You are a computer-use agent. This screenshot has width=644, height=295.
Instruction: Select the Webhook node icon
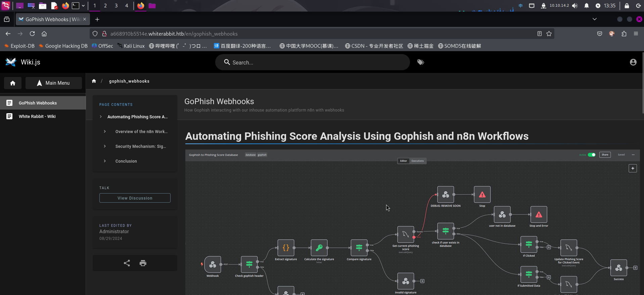pyautogui.click(x=213, y=265)
